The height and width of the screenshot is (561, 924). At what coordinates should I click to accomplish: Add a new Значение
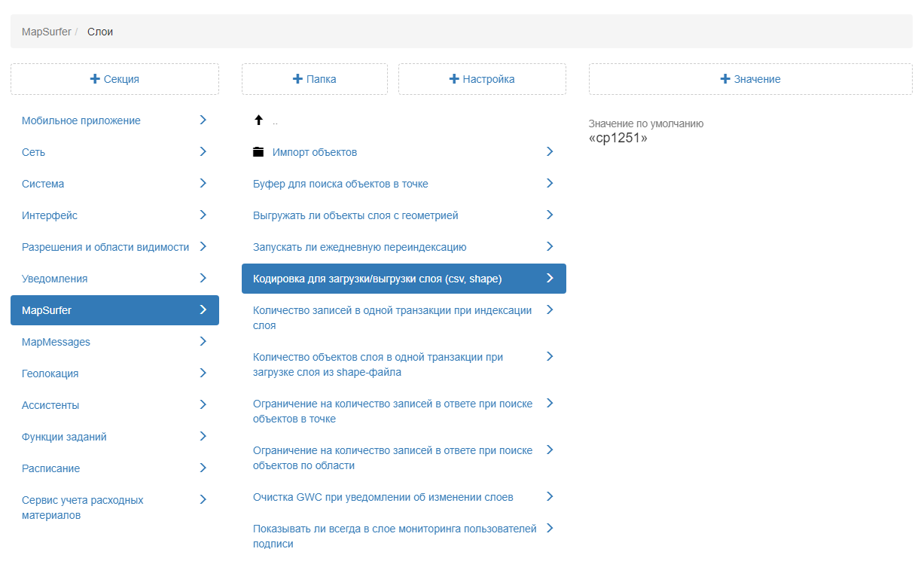click(x=751, y=79)
